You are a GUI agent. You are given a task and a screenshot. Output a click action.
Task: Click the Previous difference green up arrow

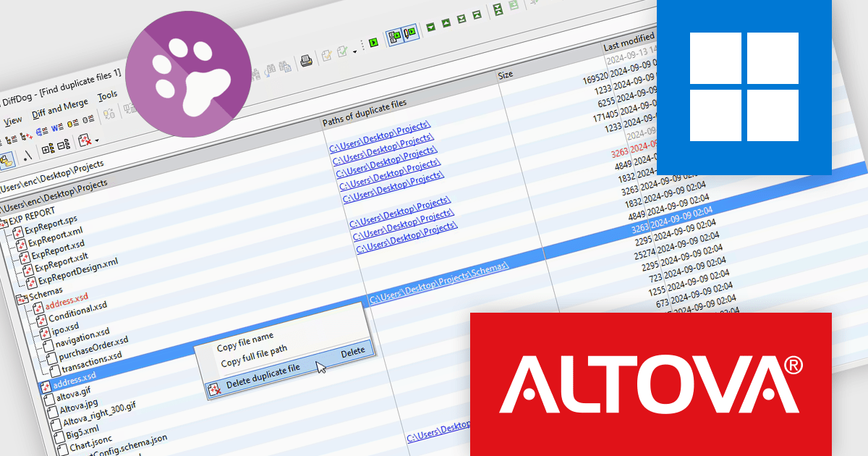(x=446, y=23)
